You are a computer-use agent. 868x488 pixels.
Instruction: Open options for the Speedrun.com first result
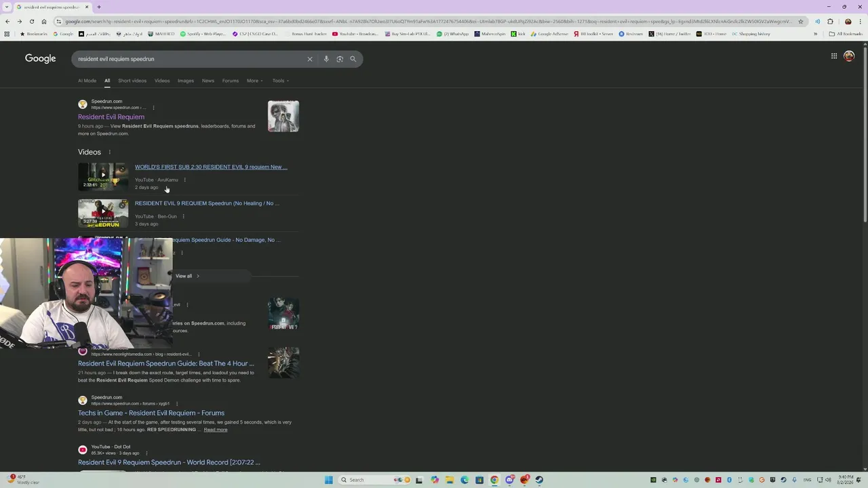coord(153,108)
